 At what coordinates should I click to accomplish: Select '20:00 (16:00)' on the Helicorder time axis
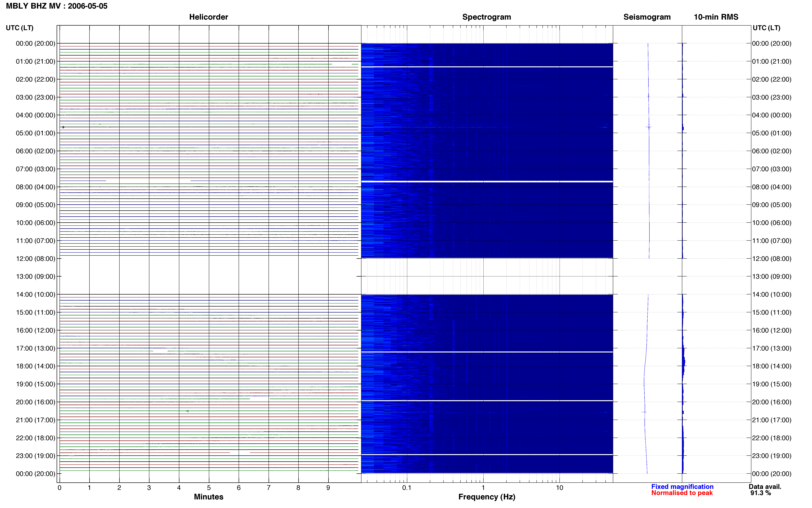point(35,402)
